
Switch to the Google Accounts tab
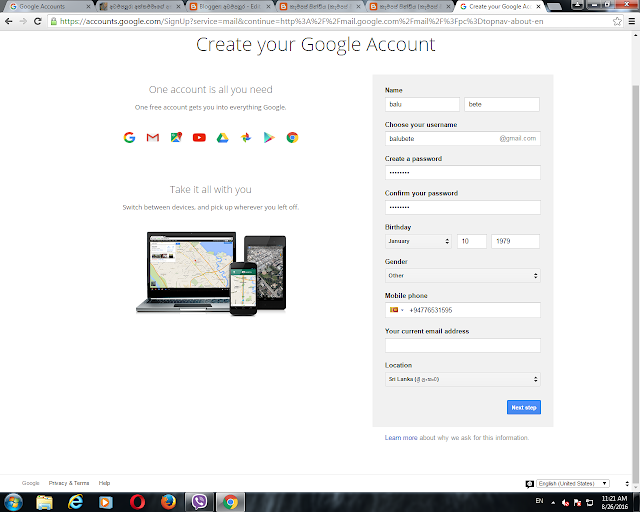tap(47, 7)
